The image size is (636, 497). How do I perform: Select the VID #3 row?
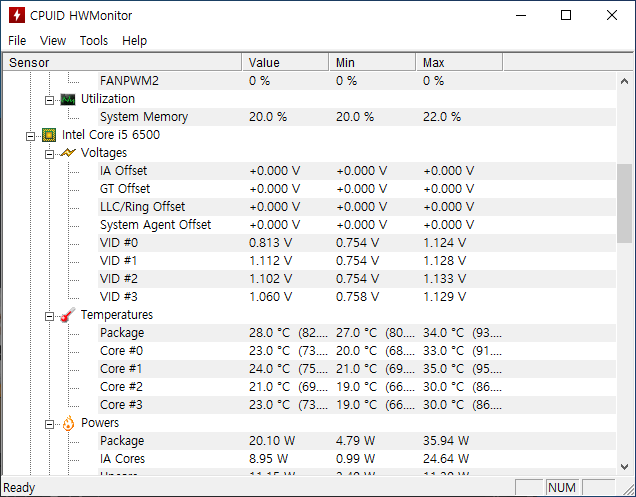pos(357,297)
